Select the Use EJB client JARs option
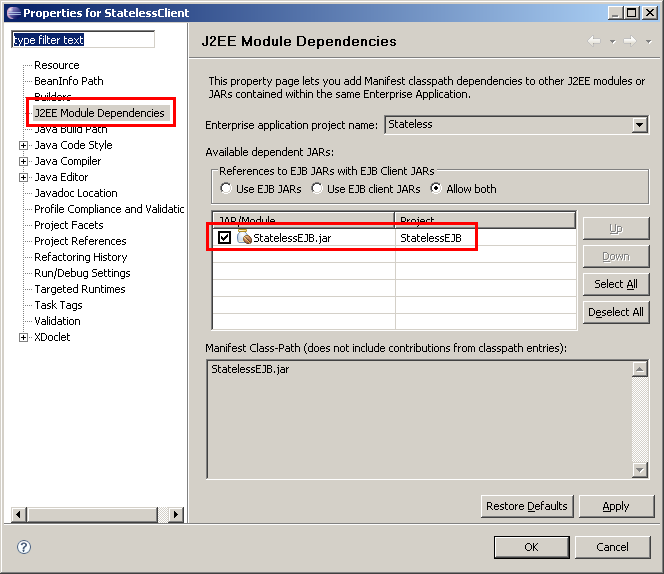 317,188
